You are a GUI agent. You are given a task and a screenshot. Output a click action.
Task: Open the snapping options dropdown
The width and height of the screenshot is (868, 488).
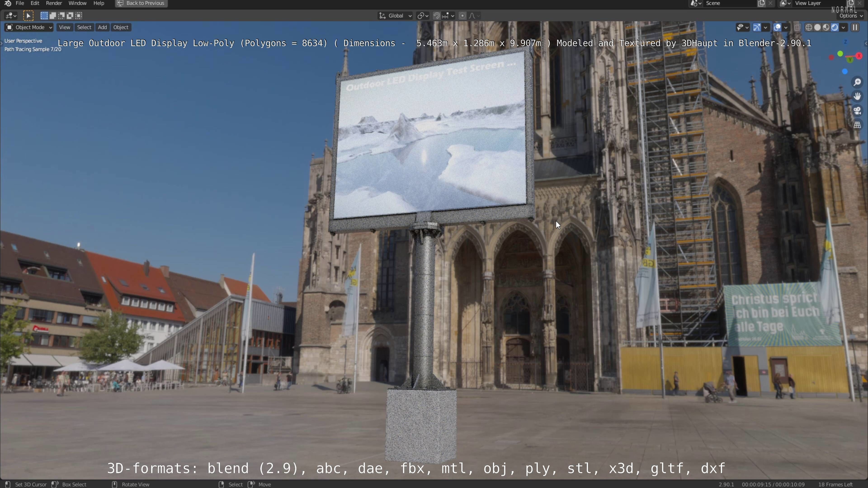(x=448, y=16)
